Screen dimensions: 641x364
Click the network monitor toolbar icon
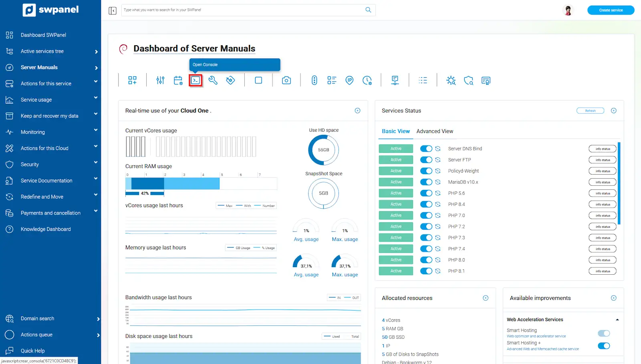click(395, 80)
